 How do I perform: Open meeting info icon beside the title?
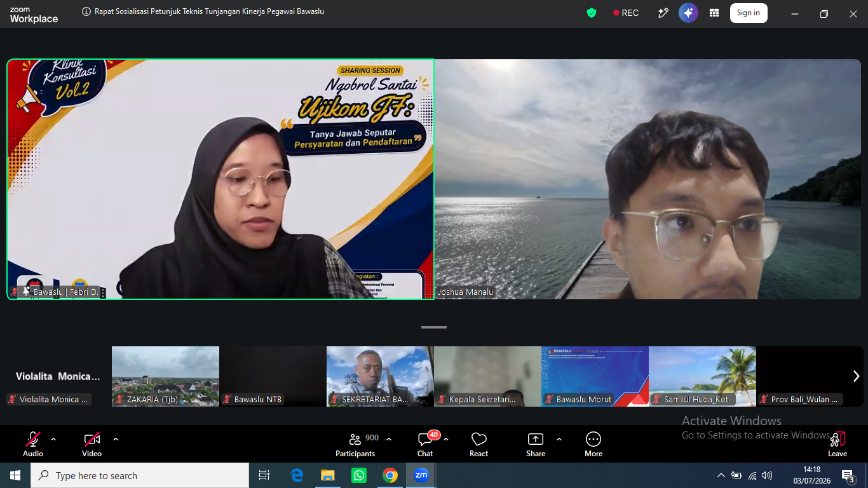(x=86, y=11)
